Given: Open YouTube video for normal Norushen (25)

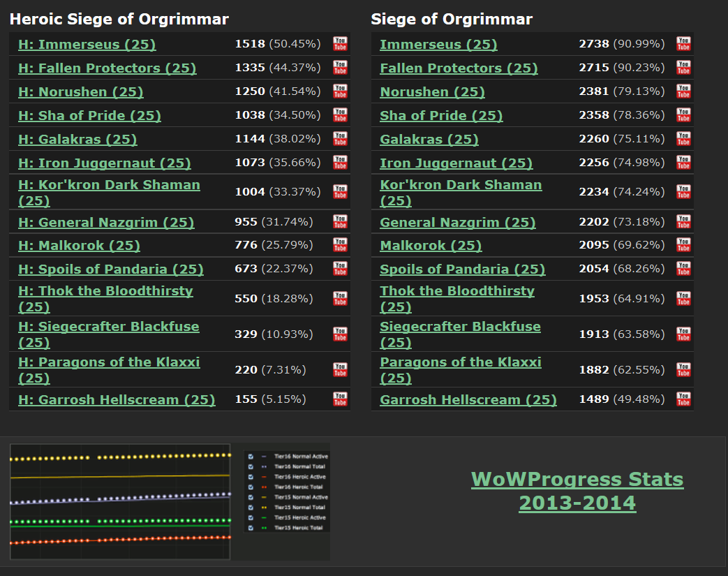Looking at the screenshot, I should (x=683, y=91).
